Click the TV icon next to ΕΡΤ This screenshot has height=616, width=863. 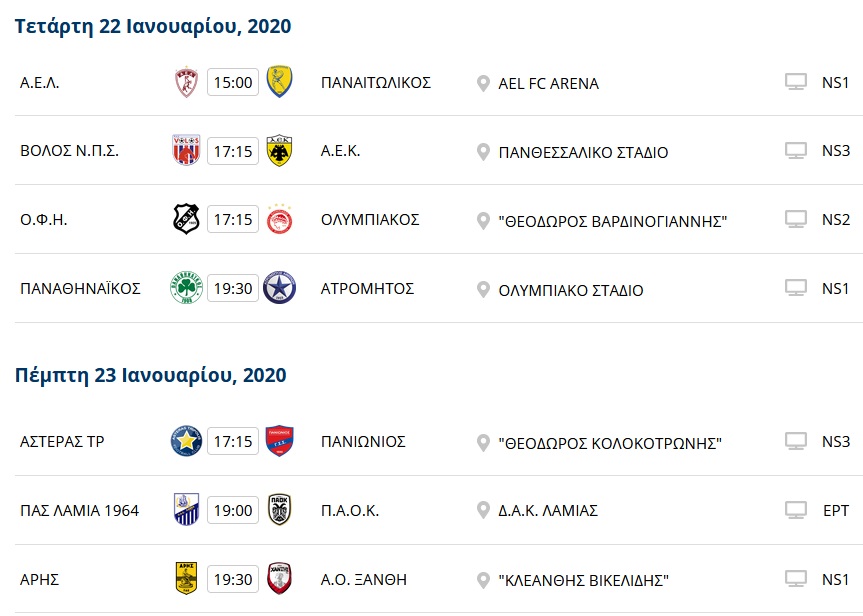point(796,510)
